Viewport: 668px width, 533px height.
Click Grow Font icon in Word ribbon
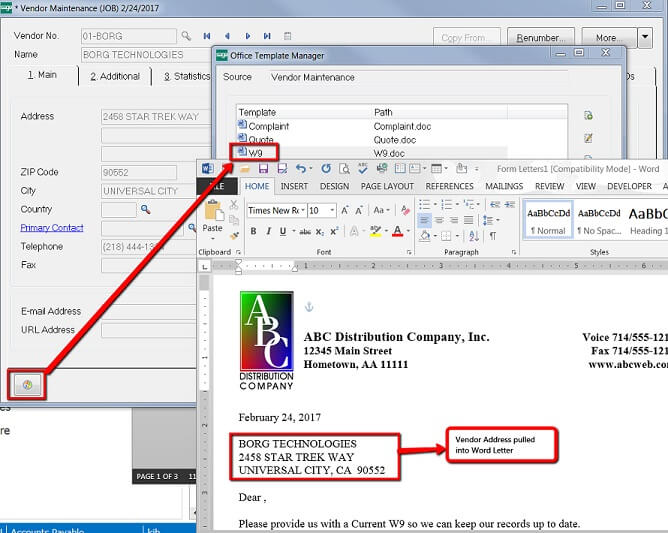point(345,210)
